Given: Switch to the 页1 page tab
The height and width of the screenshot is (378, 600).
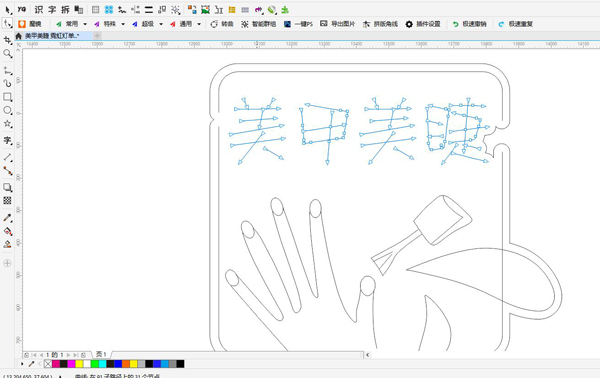Looking at the screenshot, I should tap(101, 355).
